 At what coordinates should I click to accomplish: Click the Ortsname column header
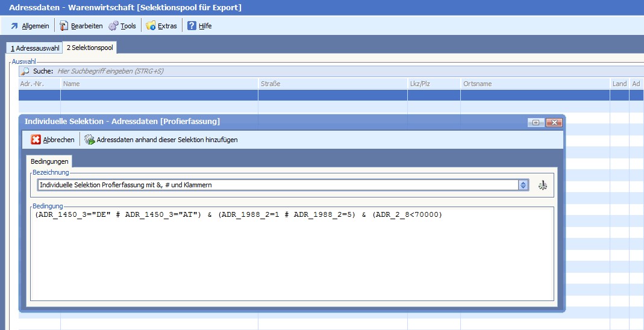tap(535, 84)
